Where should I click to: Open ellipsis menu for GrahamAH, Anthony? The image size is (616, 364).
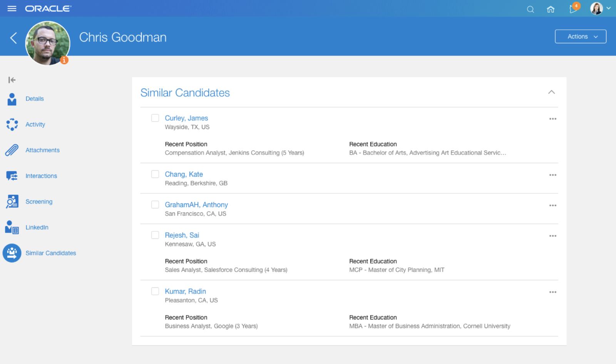[x=553, y=205]
